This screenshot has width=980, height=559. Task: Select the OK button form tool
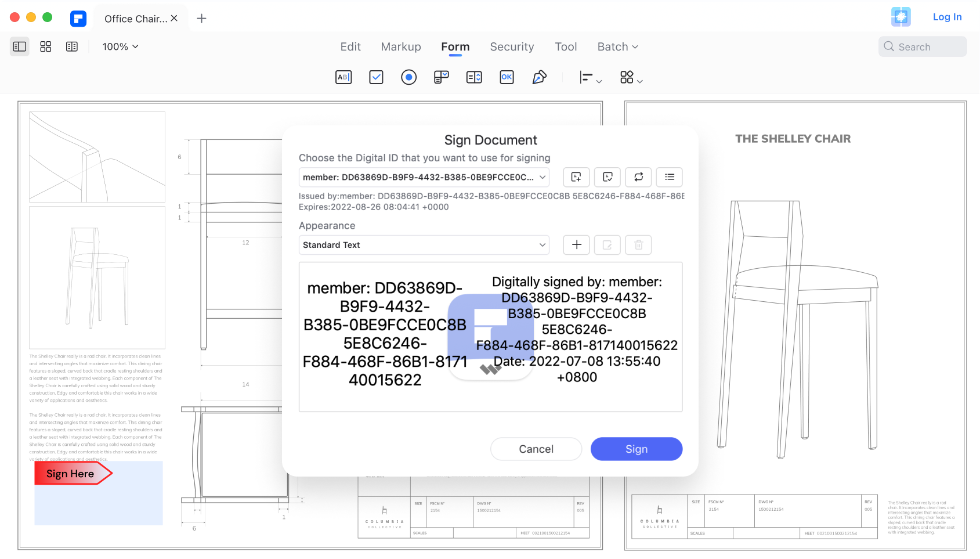tap(507, 77)
